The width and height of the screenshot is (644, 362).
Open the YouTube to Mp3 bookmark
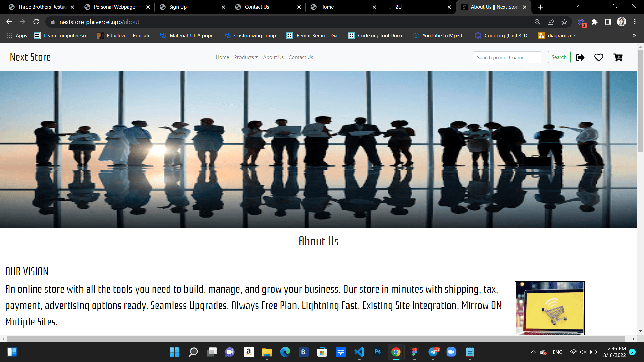[440, 35]
